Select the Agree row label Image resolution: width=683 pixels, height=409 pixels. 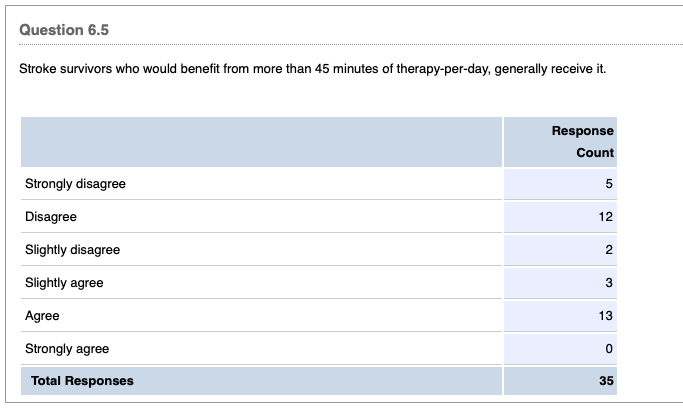click(x=42, y=316)
